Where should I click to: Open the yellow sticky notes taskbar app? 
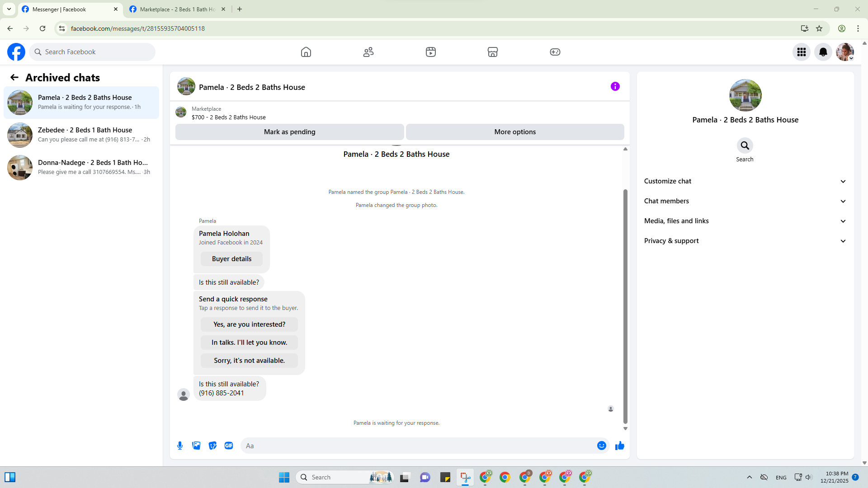445,477
